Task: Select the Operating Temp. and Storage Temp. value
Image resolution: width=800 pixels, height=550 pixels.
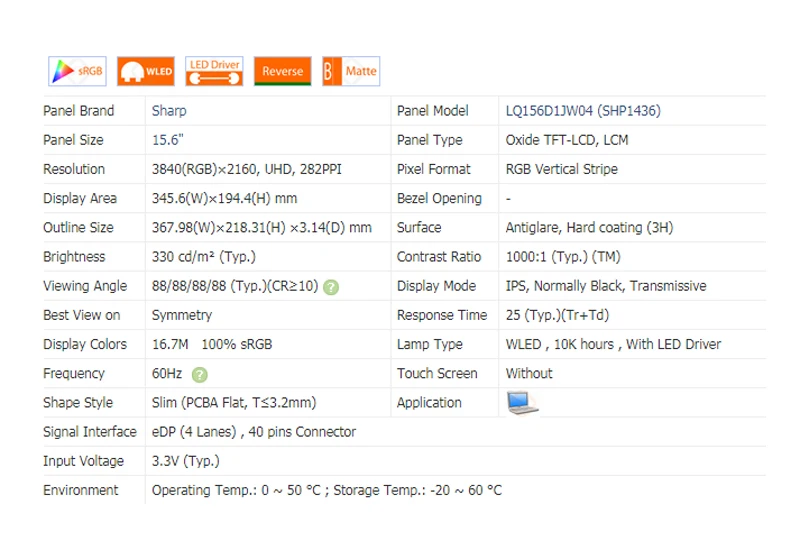Action: point(327,490)
